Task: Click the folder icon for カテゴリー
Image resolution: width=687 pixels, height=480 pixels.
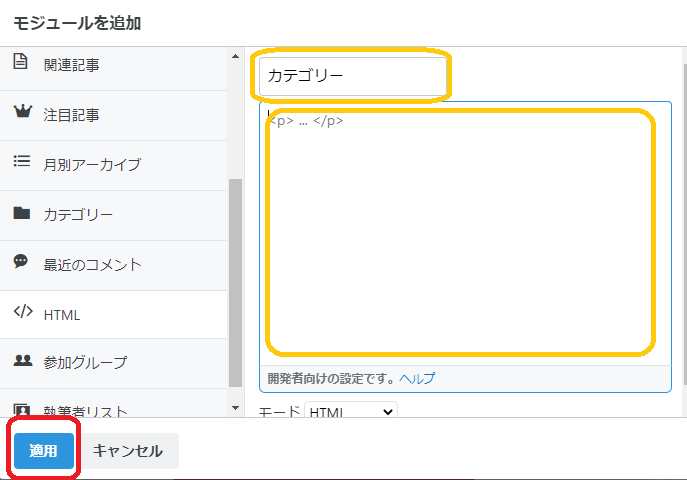Action: (x=21, y=213)
